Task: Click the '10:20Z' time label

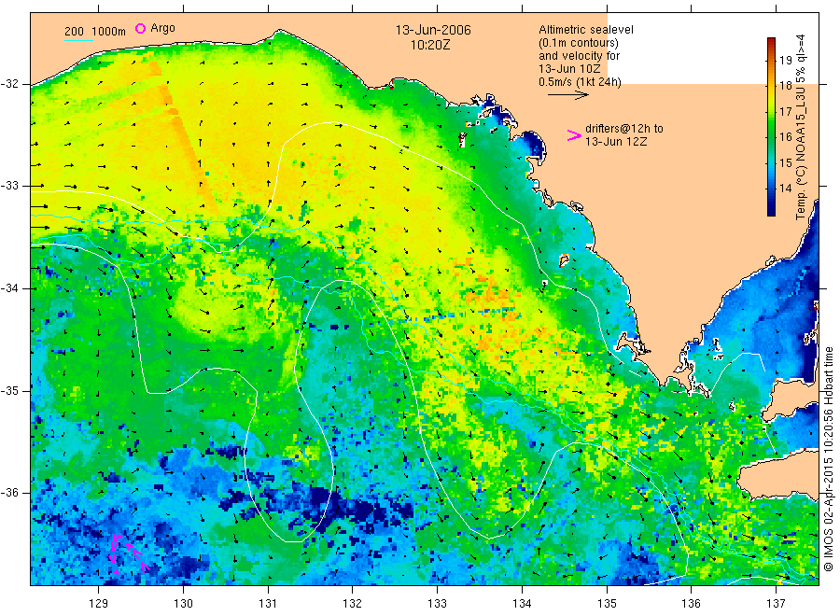Action: 430,45
